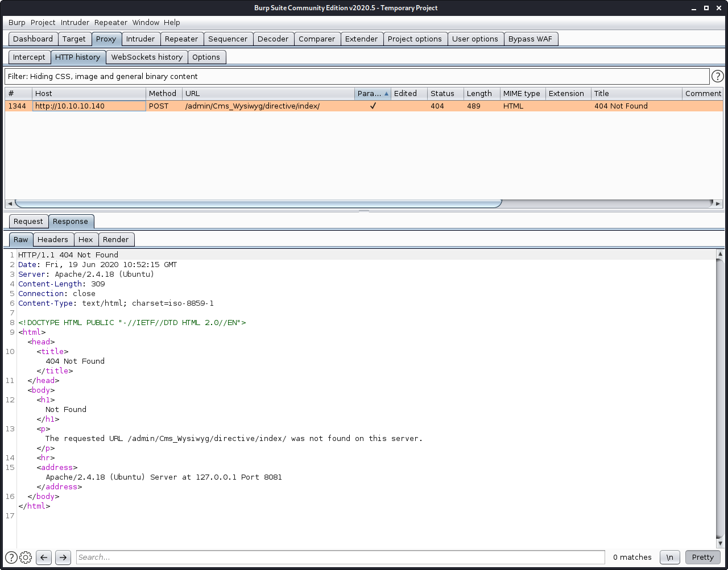Screen dimensions: 728x570
Task: Open the Comparer tab
Action: pyautogui.click(x=317, y=39)
